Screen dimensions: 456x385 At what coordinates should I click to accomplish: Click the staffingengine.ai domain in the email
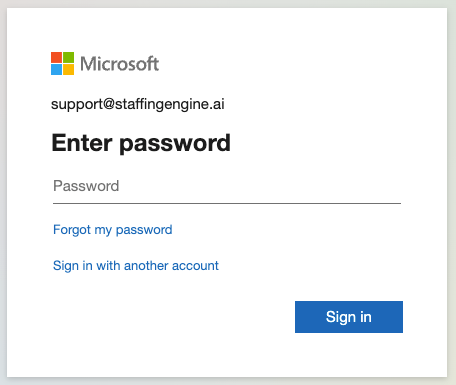click(x=170, y=104)
